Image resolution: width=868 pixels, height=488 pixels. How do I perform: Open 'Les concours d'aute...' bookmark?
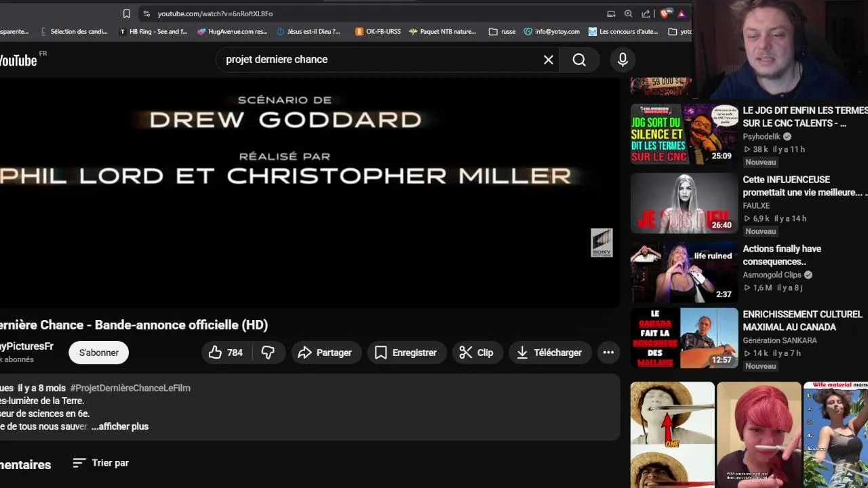(x=623, y=31)
